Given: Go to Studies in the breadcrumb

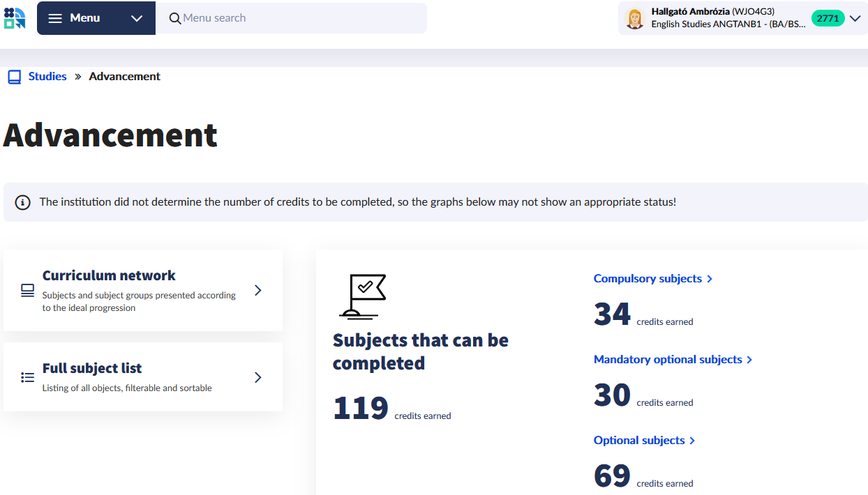Looking at the screenshot, I should [x=47, y=77].
